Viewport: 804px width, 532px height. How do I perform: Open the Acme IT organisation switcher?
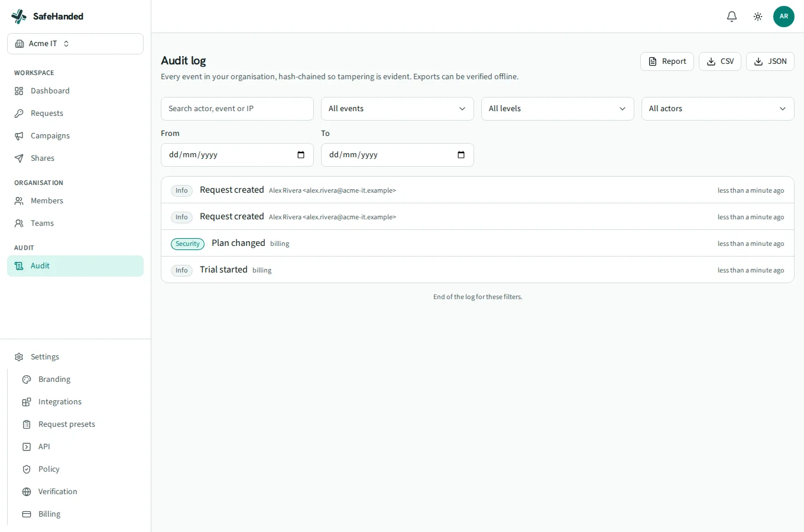pos(75,44)
